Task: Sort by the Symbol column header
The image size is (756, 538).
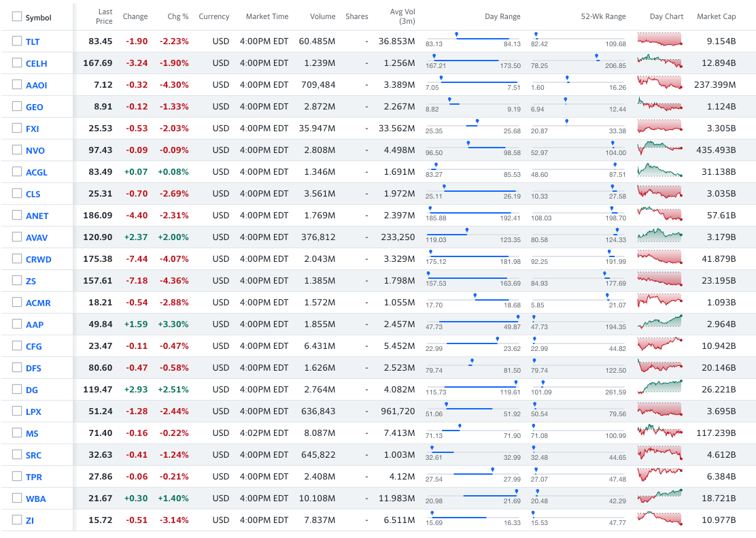Action: 39,18
